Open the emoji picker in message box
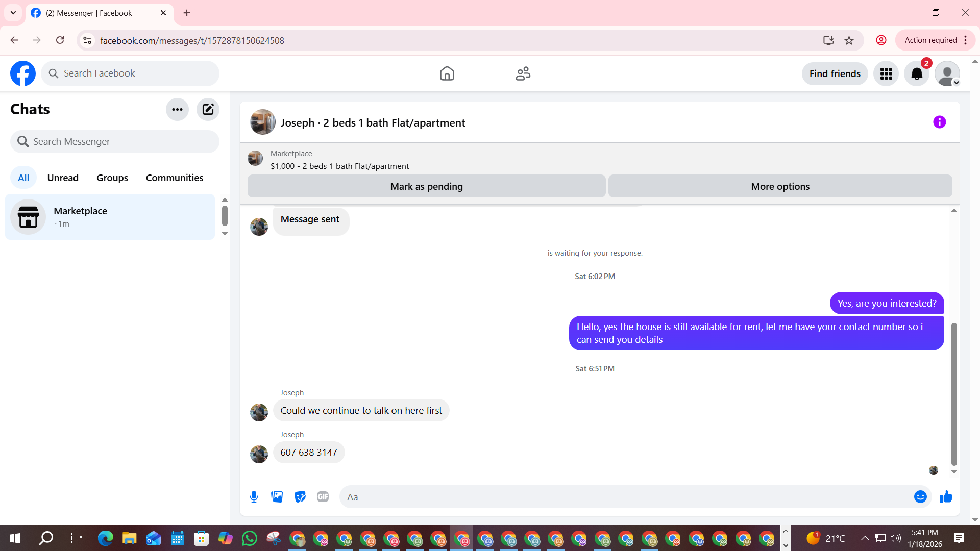 coord(920,496)
